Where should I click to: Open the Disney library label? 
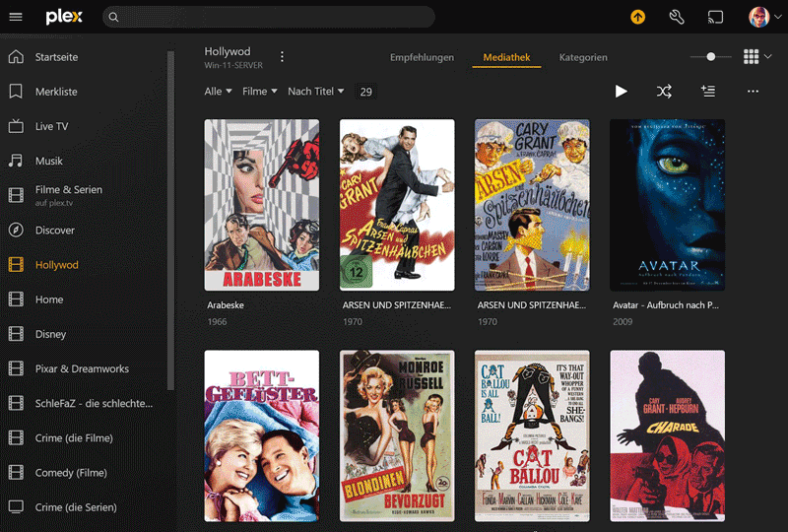tap(50, 334)
